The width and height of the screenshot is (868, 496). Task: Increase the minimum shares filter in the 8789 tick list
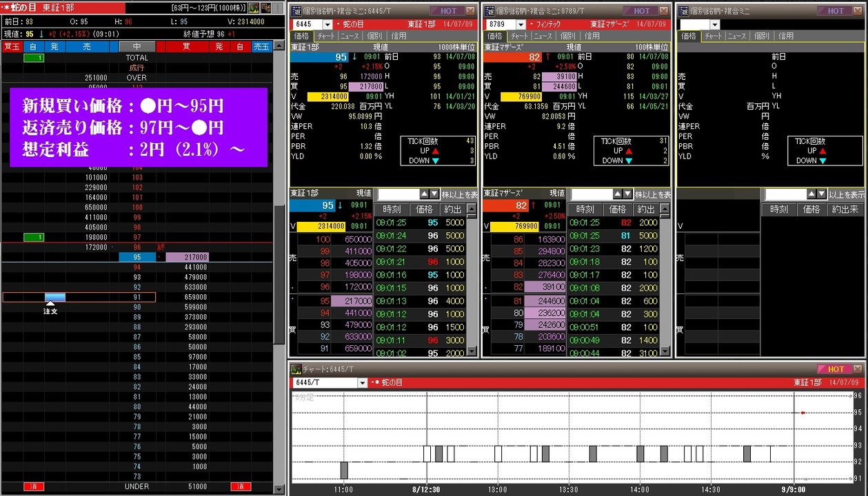(618, 194)
